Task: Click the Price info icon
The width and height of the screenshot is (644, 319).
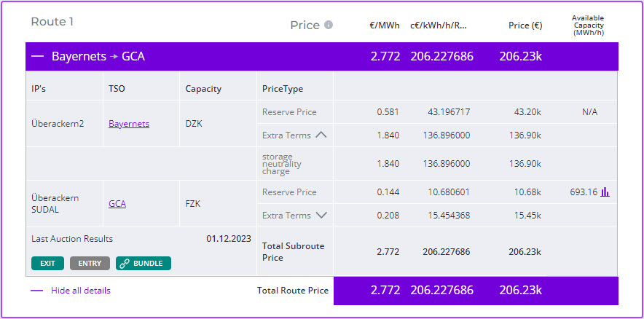Action: 328,25
